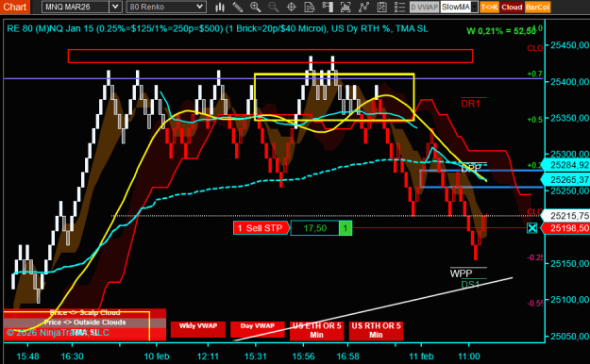This screenshot has height=364, width=590.
Task: Click the Wkly VWAP button
Action: click(198, 329)
